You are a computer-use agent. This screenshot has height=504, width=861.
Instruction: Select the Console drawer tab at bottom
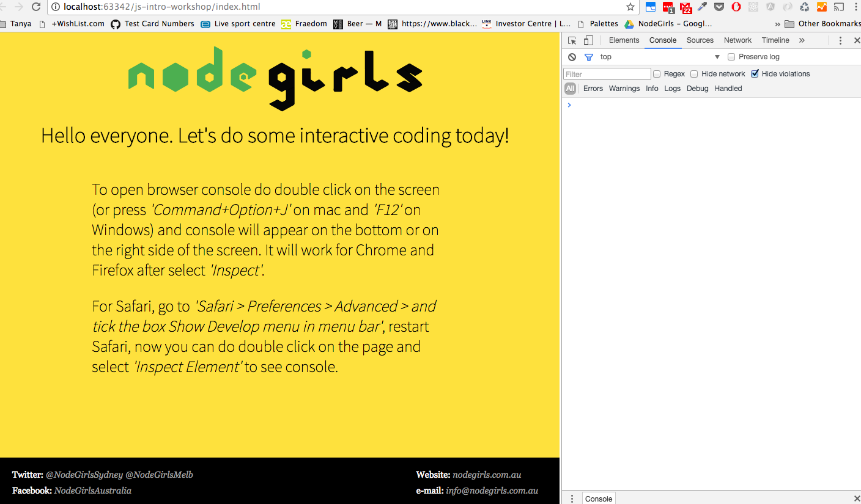pos(599,499)
